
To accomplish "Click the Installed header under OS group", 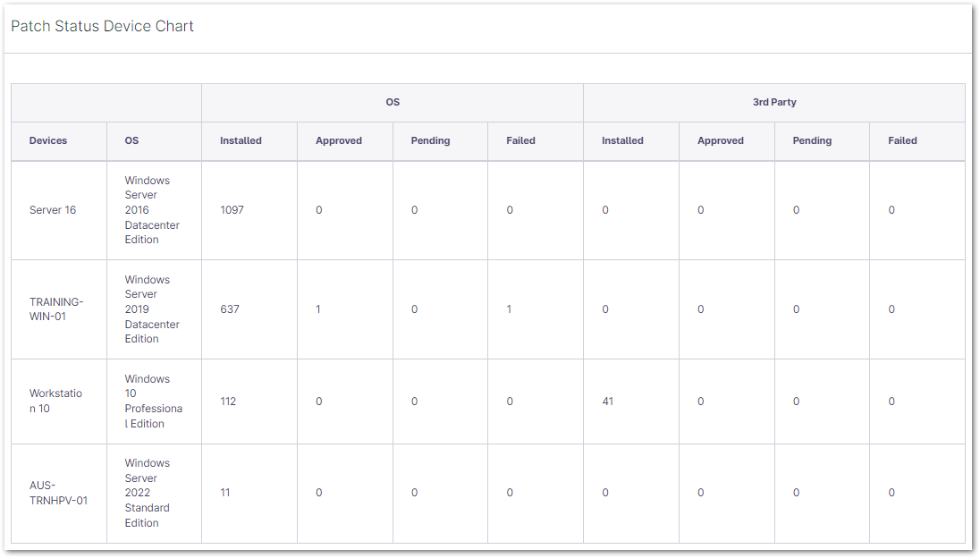I will [241, 140].
